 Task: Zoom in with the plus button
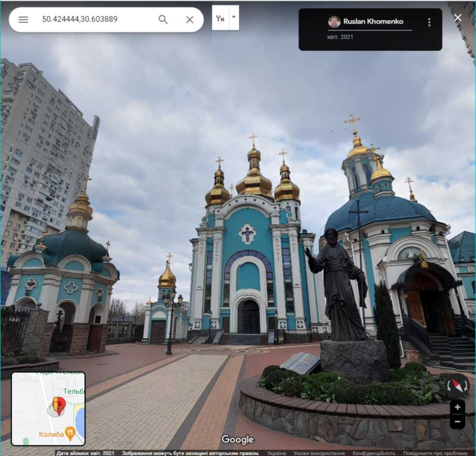click(x=457, y=407)
